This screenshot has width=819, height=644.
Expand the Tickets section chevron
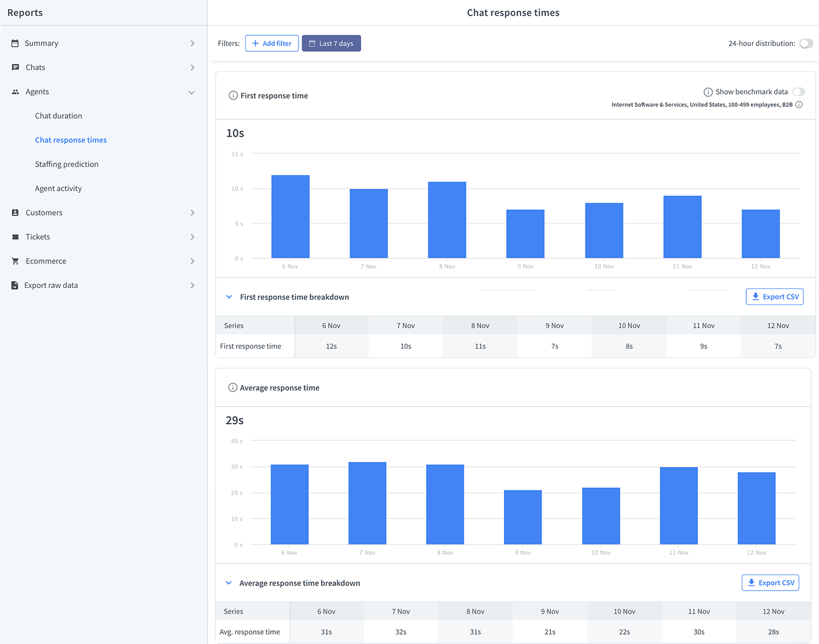tap(192, 237)
